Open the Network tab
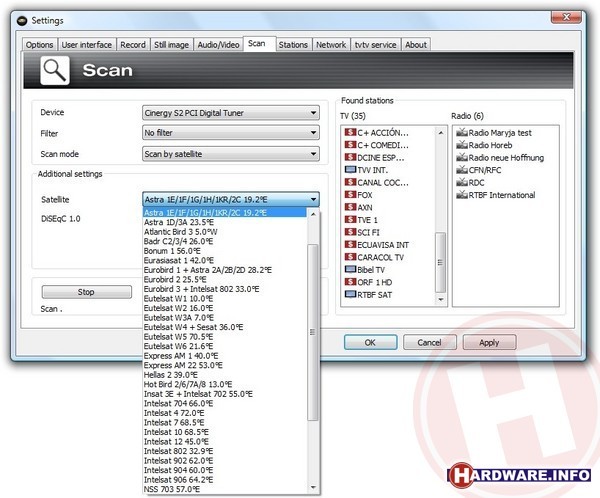 (331, 45)
